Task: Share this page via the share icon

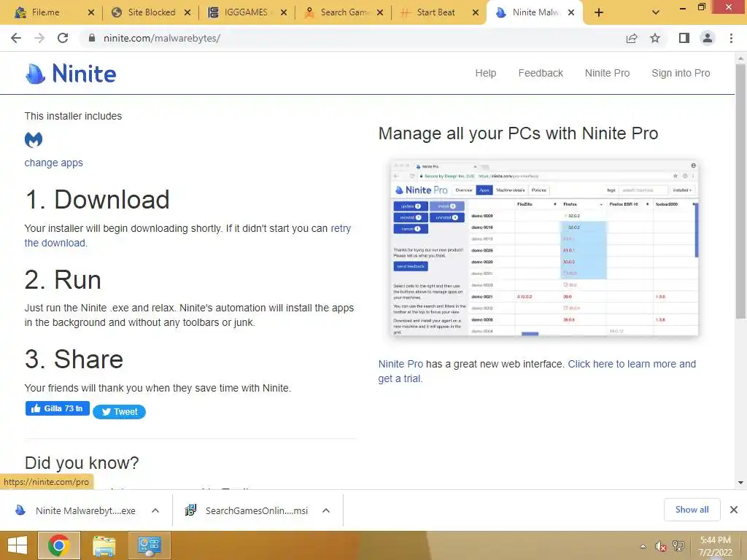Action: click(632, 38)
